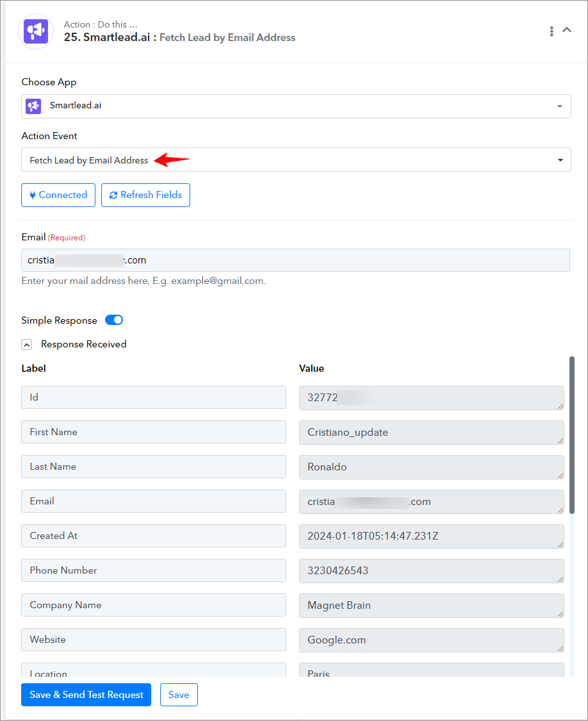Collapse the action step with the chevron
The height and width of the screenshot is (721, 588).
(567, 30)
